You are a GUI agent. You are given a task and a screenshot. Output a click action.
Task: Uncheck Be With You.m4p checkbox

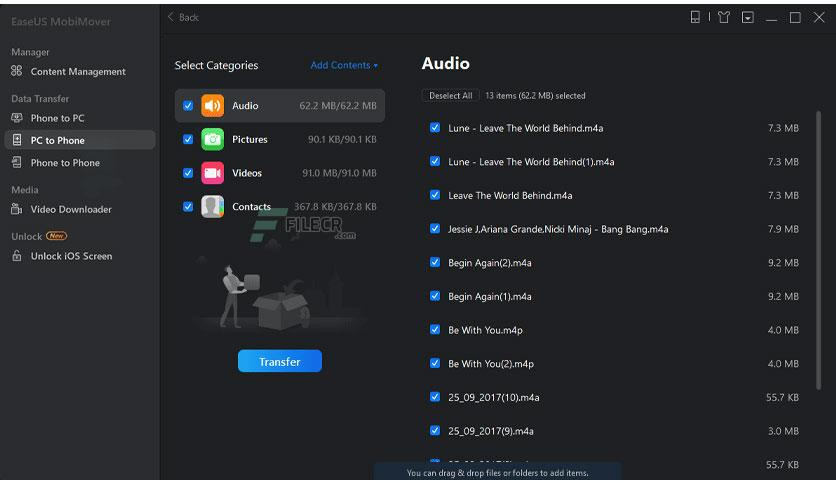tap(435, 329)
